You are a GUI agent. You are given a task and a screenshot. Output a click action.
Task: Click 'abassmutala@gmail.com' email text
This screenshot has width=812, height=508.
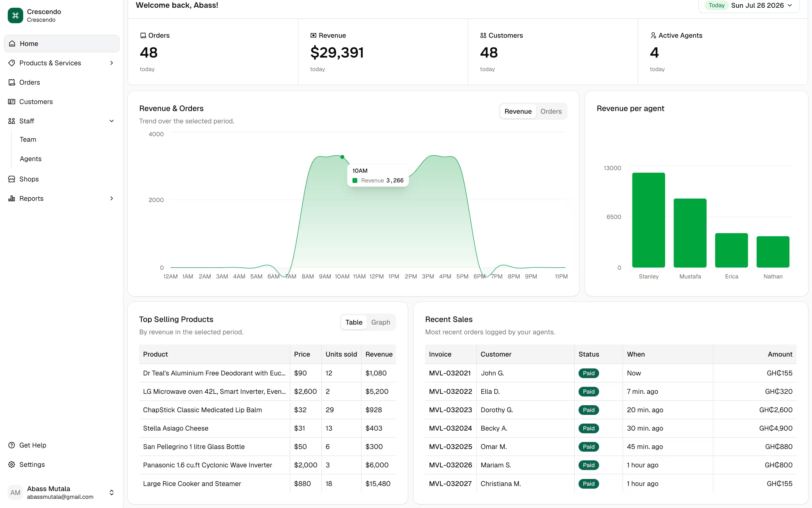[x=60, y=497]
